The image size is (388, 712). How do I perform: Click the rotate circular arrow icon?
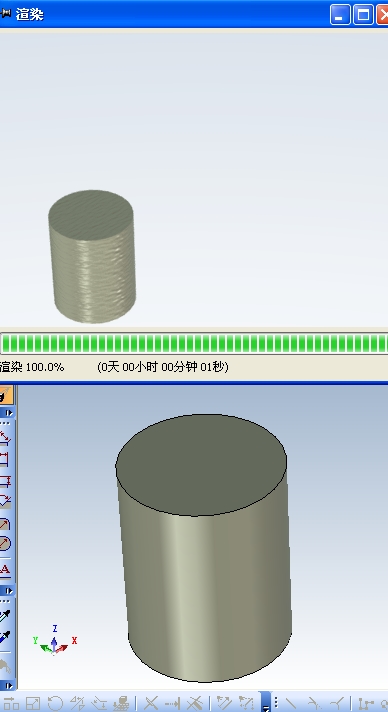pos(55,703)
